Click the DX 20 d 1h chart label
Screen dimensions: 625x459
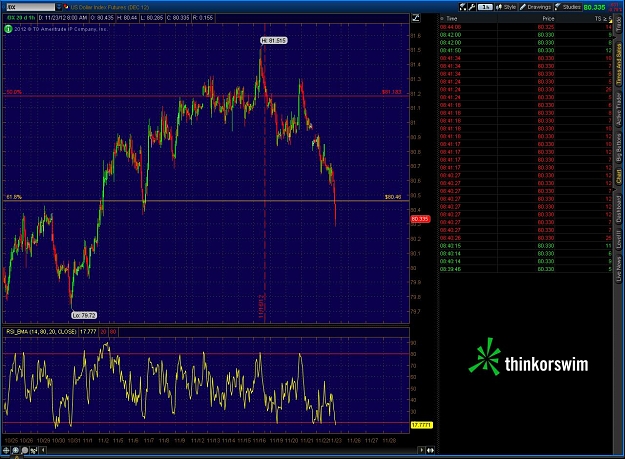(21, 18)
